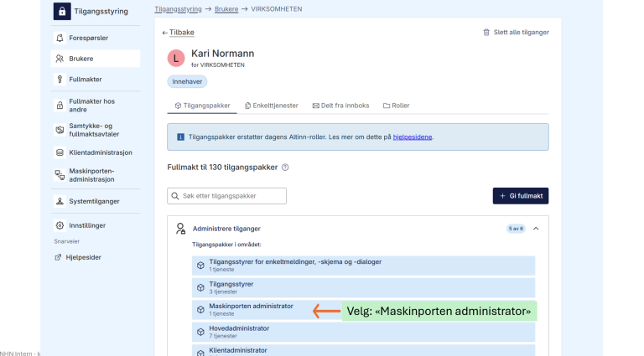The image size is (644, 356).
Task: Click the Brukere people icon
Action: 60,59
